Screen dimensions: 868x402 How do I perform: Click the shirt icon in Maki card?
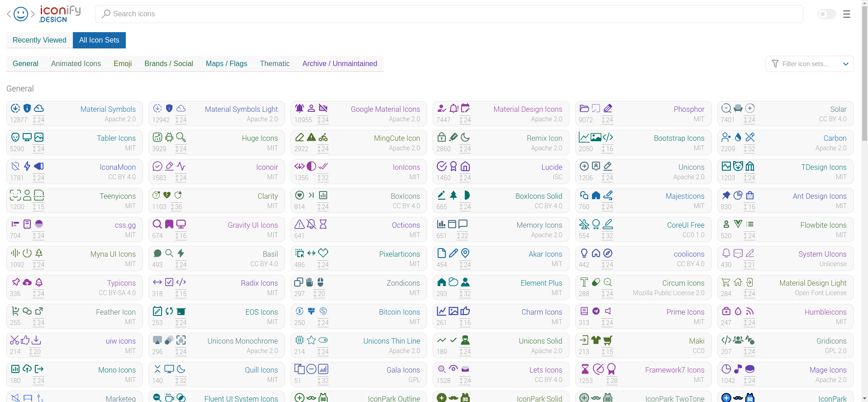pos(596,340)
